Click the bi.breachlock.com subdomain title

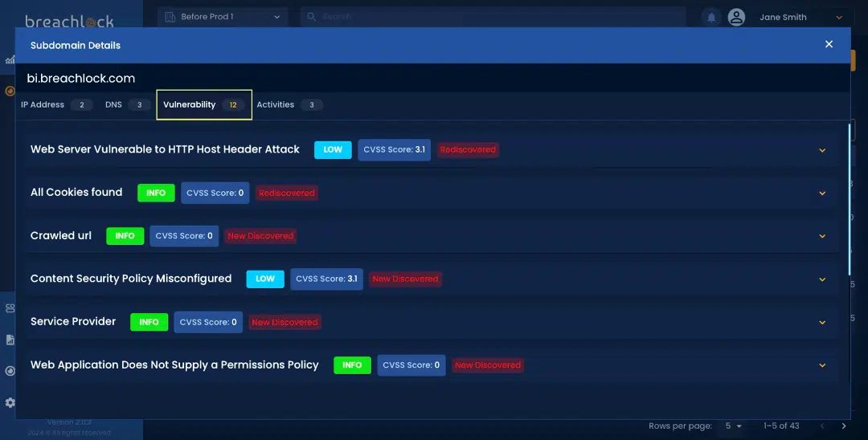point(81,79)
